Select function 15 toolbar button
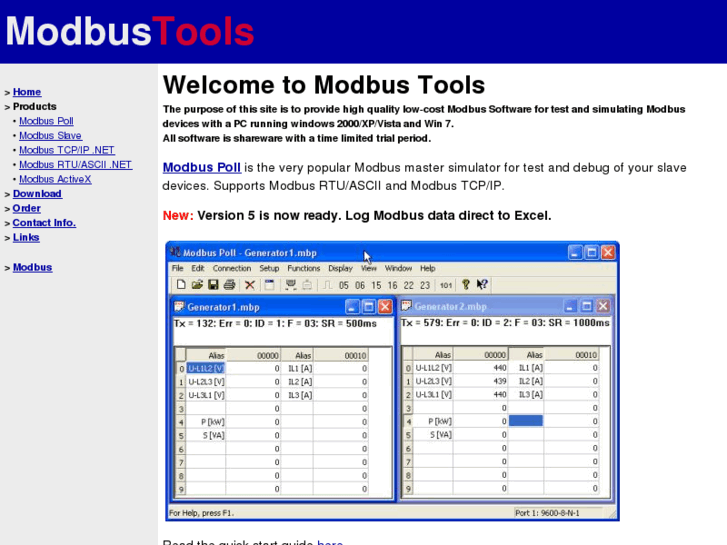Screen dimensions: 727x545 click(x=376, y=285)
